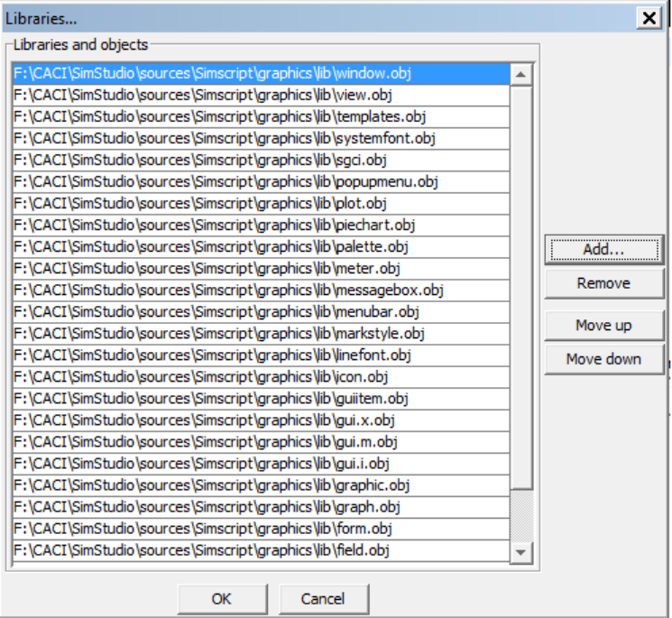Confirm with the OK button
Viewport: 672px width, 618px height.
point(222,599)
